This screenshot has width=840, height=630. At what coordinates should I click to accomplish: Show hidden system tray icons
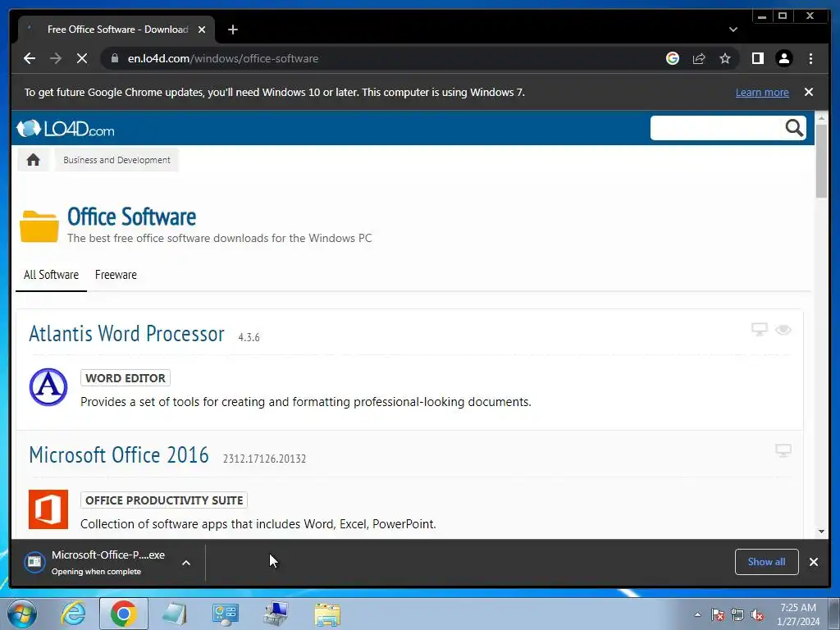click(697, 614)
